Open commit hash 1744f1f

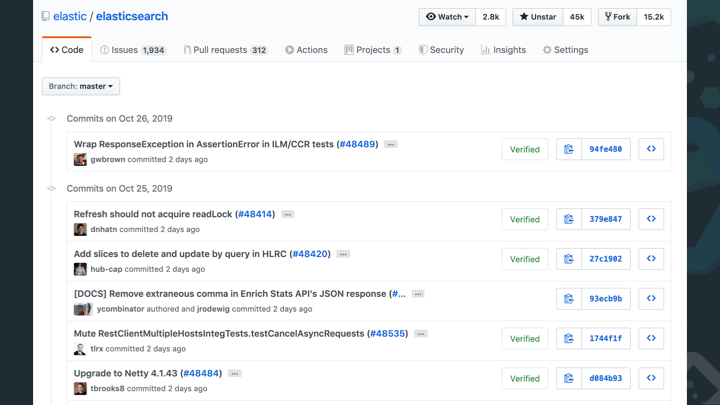pos(606,338)
